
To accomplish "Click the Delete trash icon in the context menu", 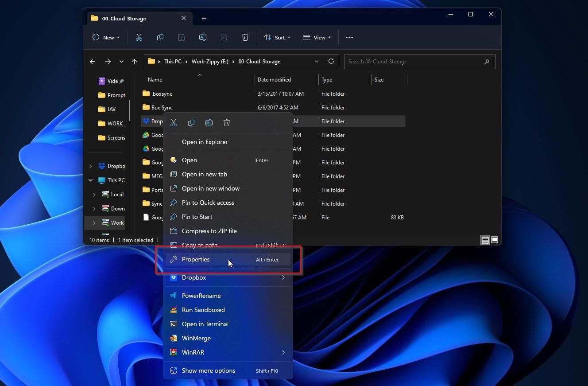I will pyautogui.click(x=227, y=123).
